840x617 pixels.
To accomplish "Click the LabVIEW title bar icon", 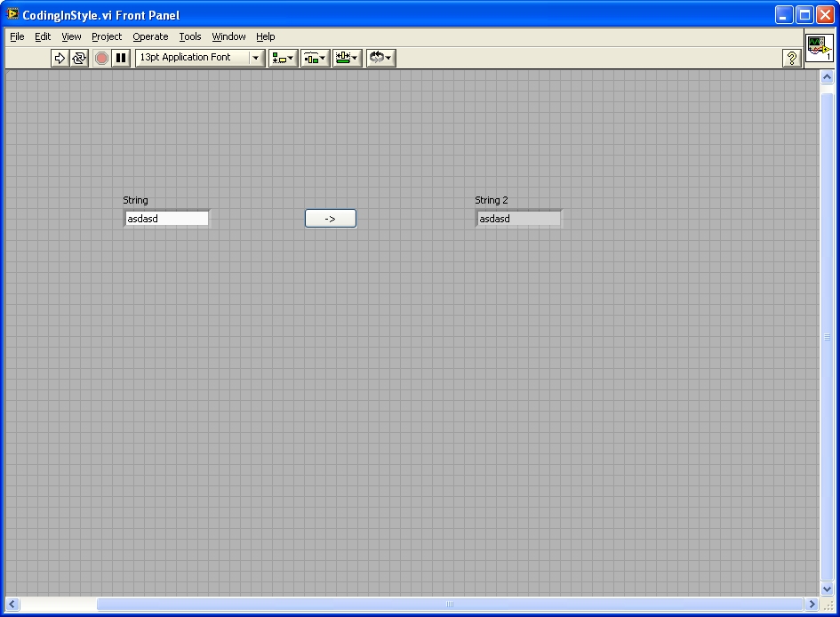I will click(x=12, y=14).
